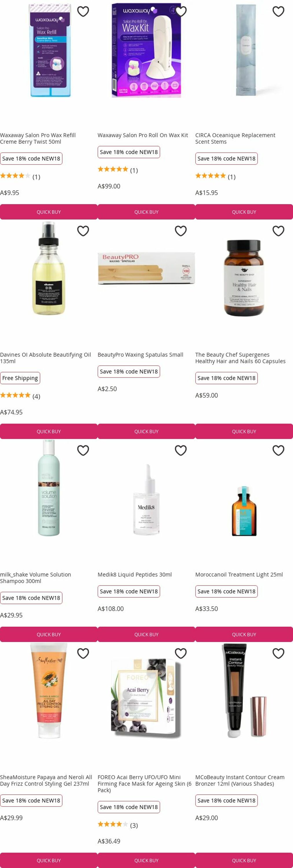Quick buy the Medik8 Liquid Peptides
The image size is (293, 868).
146,634
